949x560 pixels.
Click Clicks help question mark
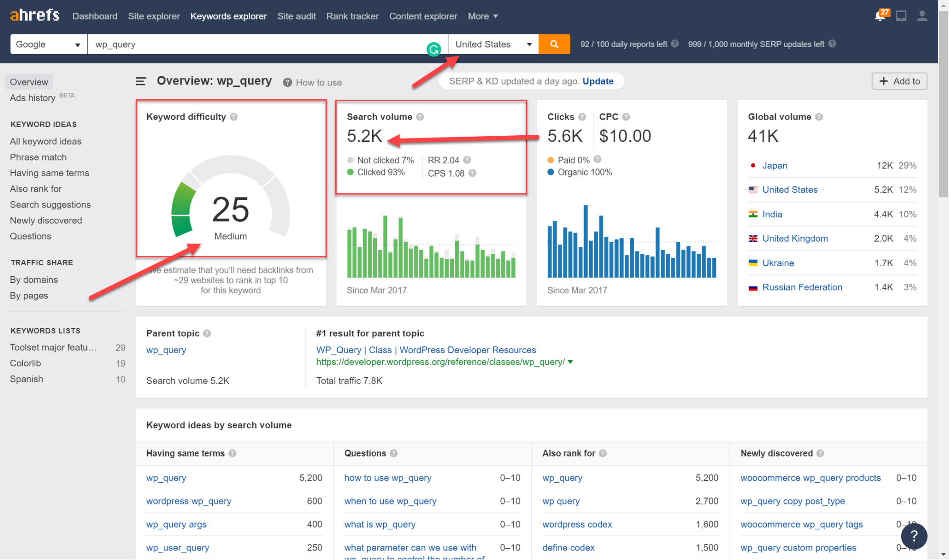point(582,117)
